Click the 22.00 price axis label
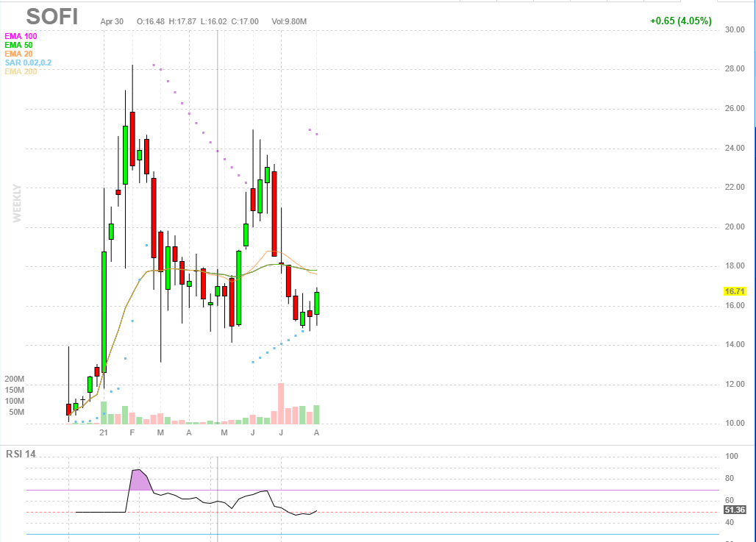 coord(735,187)
